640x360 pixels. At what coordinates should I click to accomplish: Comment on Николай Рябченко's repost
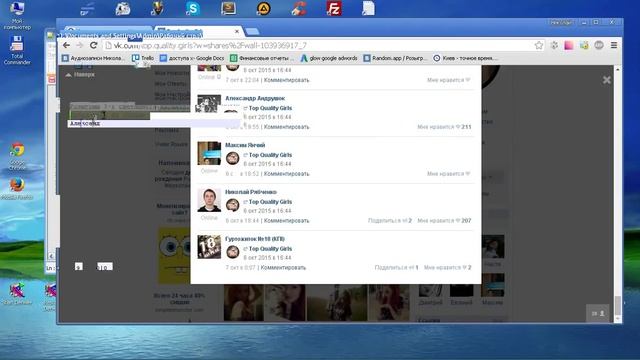pos(287,221)
